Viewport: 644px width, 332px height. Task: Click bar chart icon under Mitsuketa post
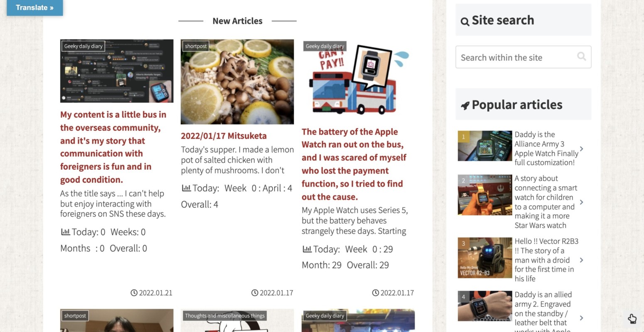[x=186, y=188]
